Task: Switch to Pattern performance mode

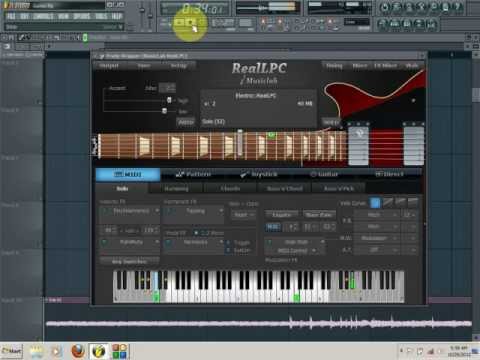Action: [x=194, y=174]
